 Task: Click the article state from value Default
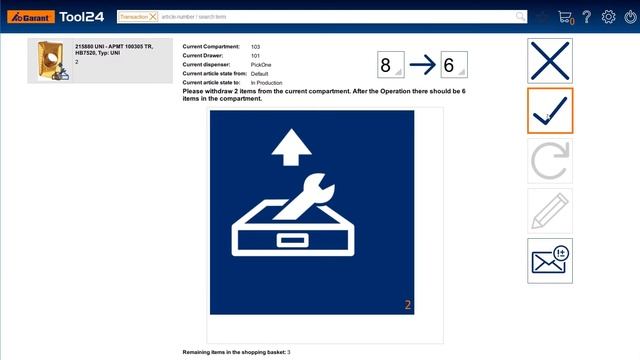[x=259, y=74]
